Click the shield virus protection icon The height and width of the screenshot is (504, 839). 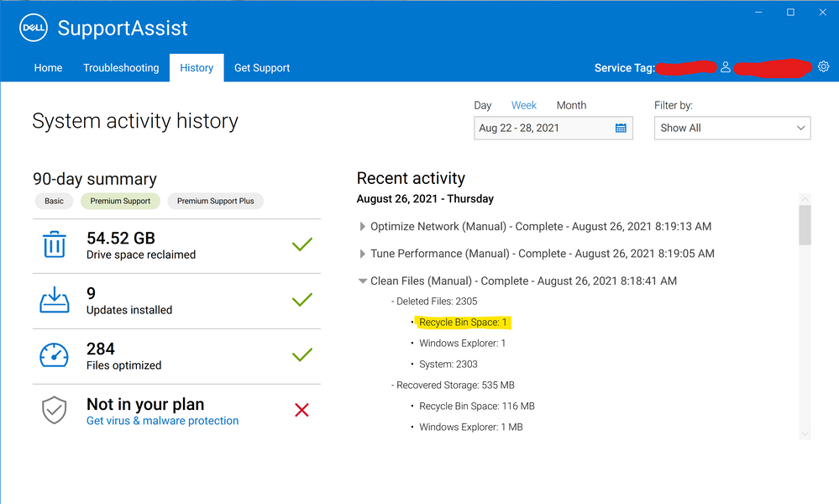(54, 411)
